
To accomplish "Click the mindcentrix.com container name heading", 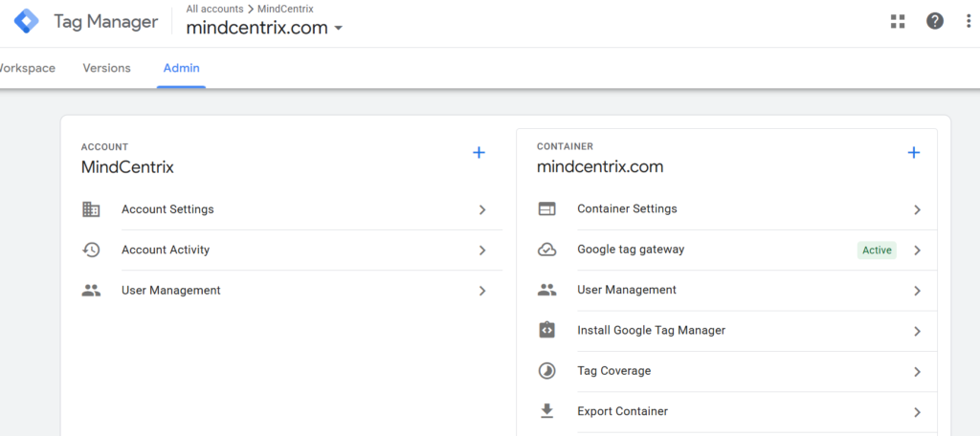I will (600, 167).
